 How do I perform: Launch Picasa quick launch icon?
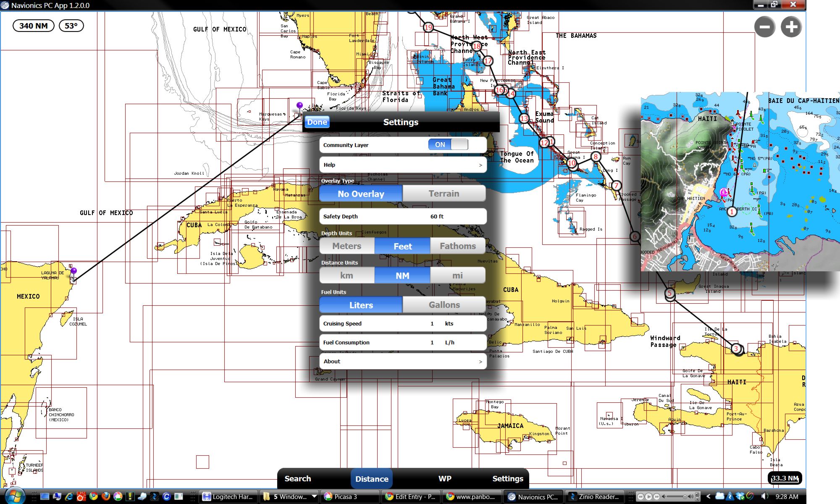click(118, 496)
